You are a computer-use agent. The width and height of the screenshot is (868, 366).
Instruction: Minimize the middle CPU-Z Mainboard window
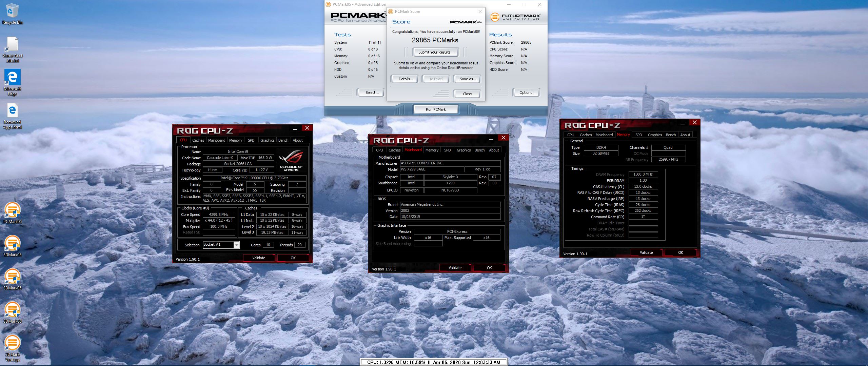[491, 138]
